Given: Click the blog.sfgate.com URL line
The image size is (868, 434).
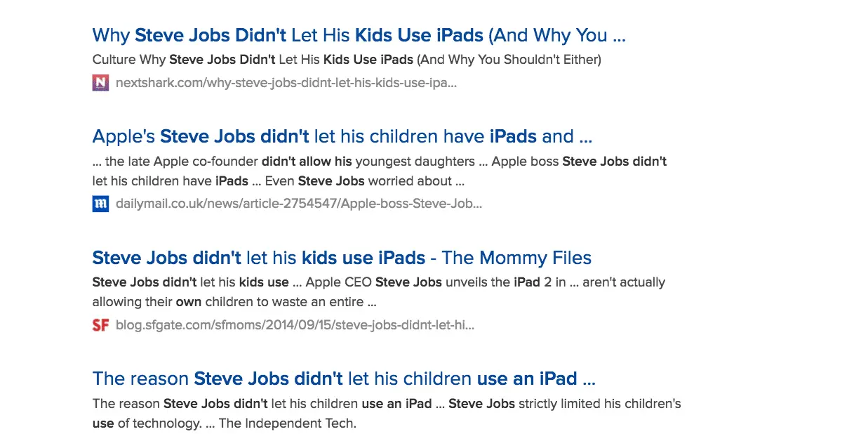Looking at the screenshot, I should pos(295,326).
